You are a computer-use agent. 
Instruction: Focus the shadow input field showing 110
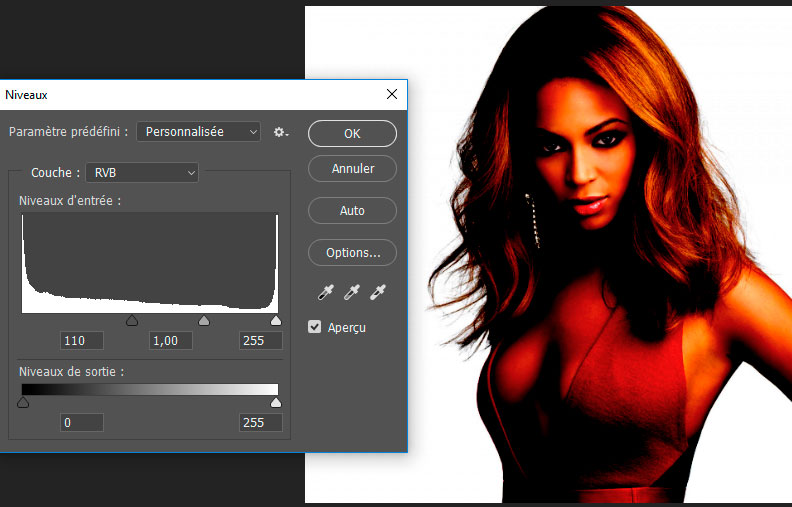coord(82,341)
